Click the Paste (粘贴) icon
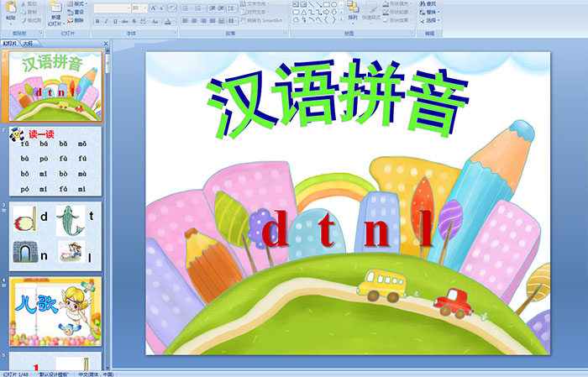This screenshot has height=377, width=588. (x=10, y=8)
